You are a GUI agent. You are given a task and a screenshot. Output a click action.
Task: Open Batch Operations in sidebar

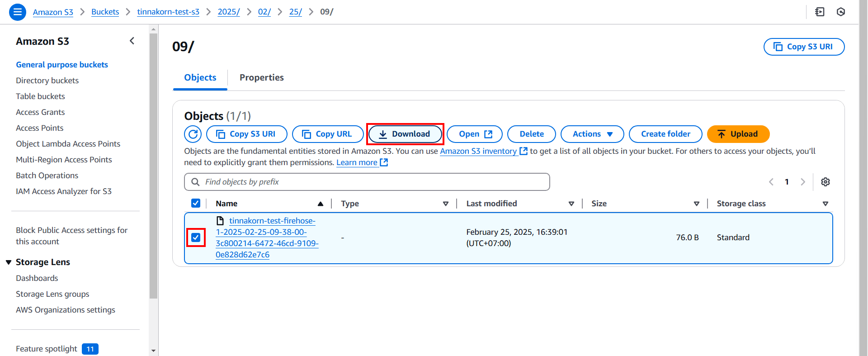pyautogui.click(x=47, y=176)
